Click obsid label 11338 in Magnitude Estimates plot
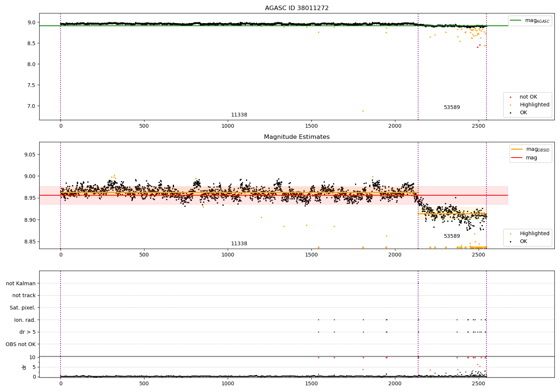This screenshot has height=392, width=560. click(239, 244)
